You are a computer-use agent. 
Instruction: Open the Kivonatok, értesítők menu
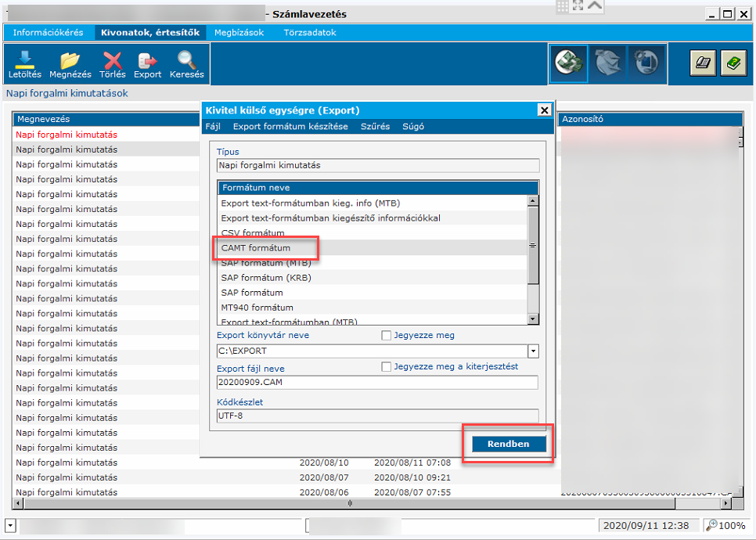click(x=150, y=33)
